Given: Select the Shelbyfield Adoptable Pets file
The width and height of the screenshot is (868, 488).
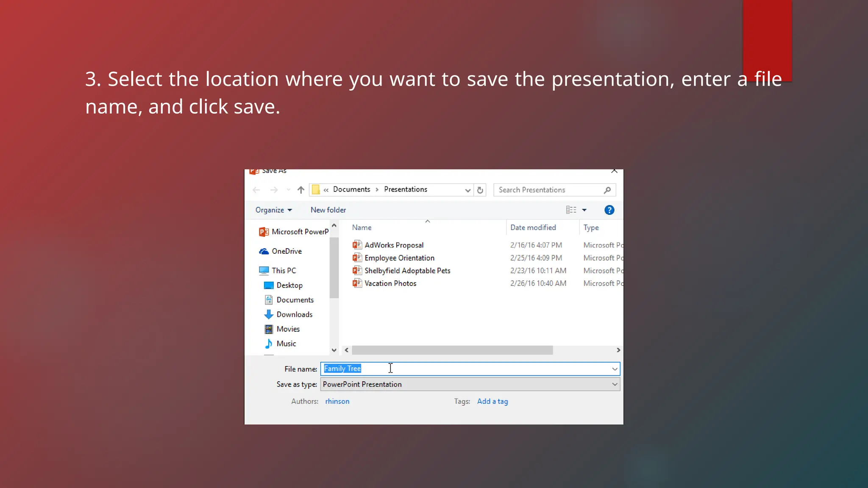Looking at the screenshot, I should tap(407, 271).
